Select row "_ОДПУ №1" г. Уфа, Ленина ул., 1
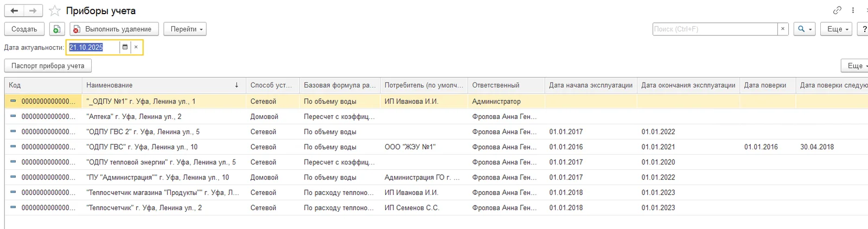The height and width of the screenshot is (229, 868). coord(436,101)
